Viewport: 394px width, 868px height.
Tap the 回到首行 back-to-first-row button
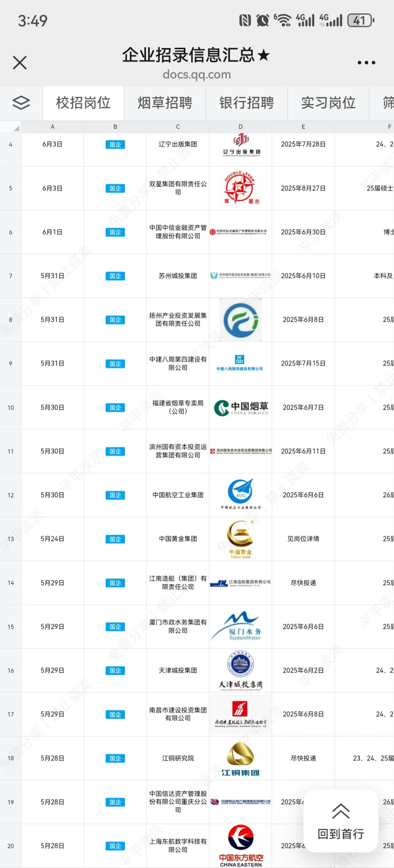[x=341, y=821]
